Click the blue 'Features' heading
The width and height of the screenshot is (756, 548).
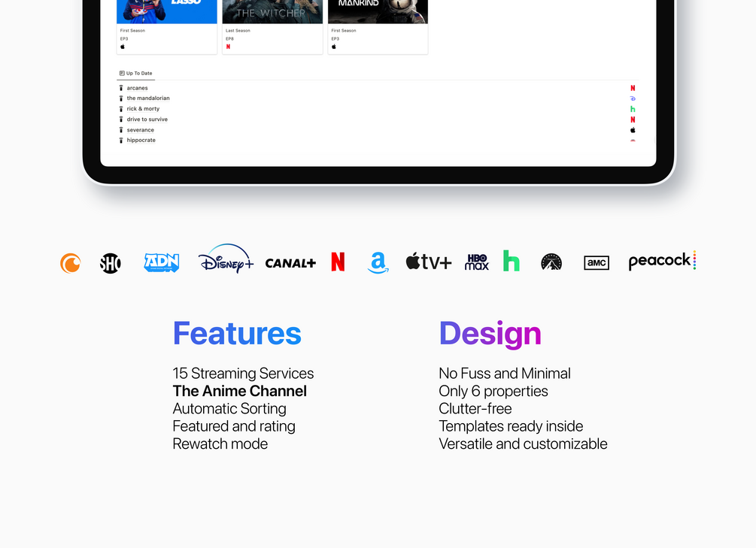coord(237,334)
